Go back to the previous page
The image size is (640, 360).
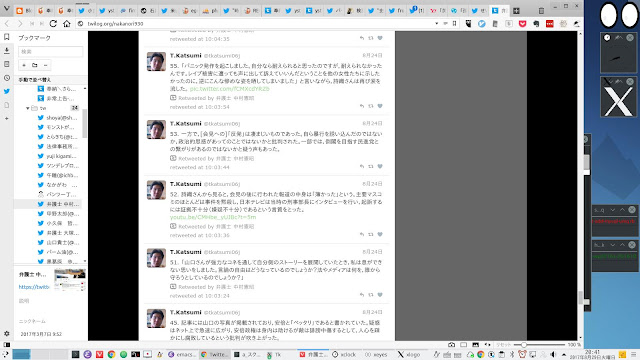pyautogui.click(x=7, y=24)
